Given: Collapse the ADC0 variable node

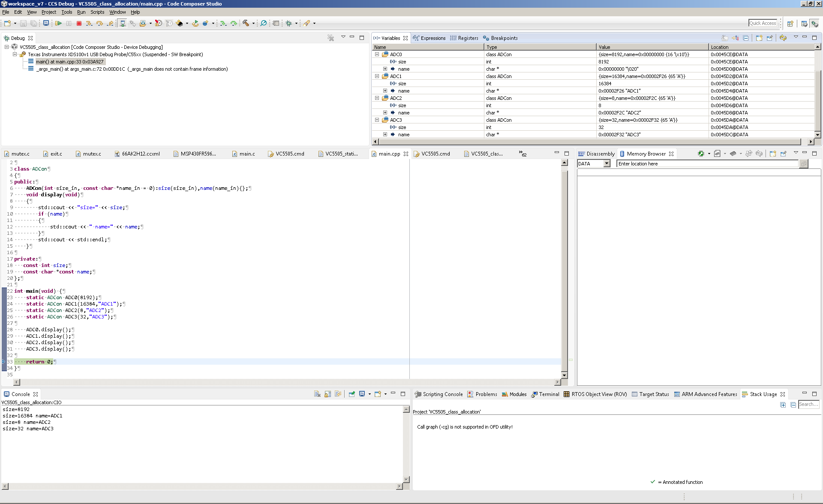Looking at the screenshot, I should 377,54.
